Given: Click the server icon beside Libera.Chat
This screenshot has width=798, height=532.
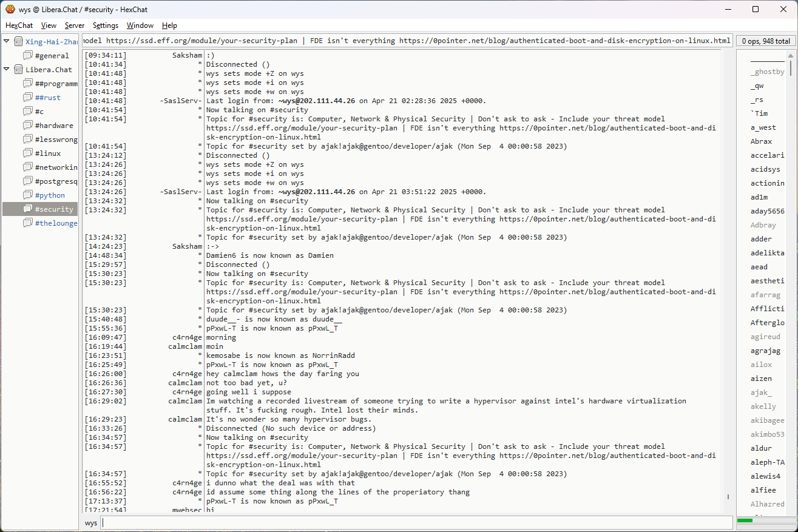Looking at the screenshot, I should tap(19, 69).
